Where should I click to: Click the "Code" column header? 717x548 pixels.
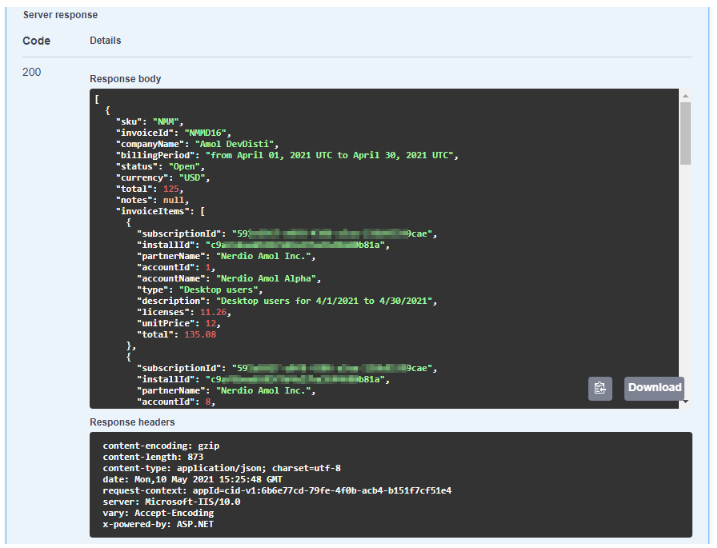36,41
